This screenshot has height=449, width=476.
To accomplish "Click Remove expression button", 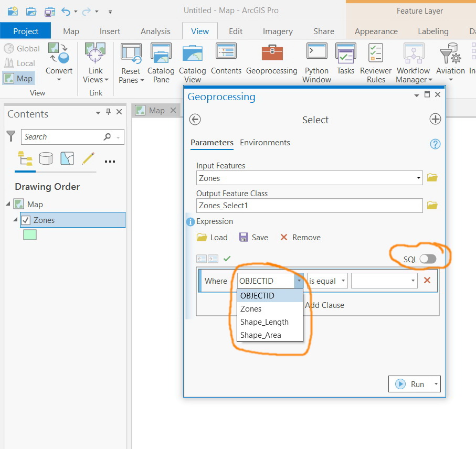I will (300, 237).
